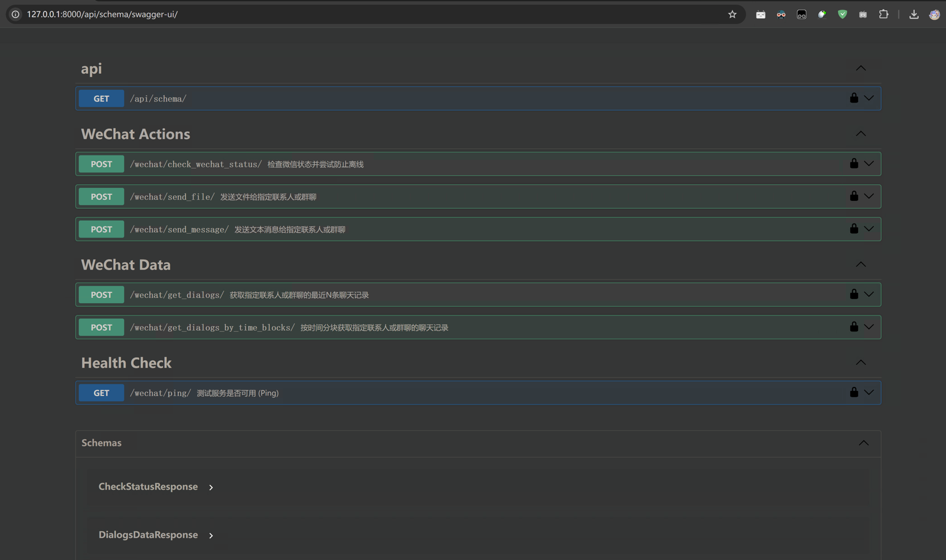Click the authorize lock on check_wechat_status row

pos(854,163)
